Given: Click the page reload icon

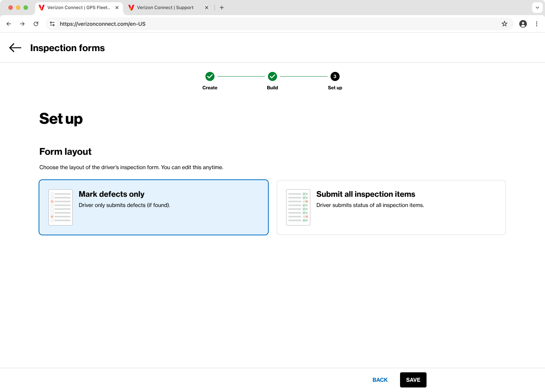Looking at the screenshot, I should coord(36,23).
